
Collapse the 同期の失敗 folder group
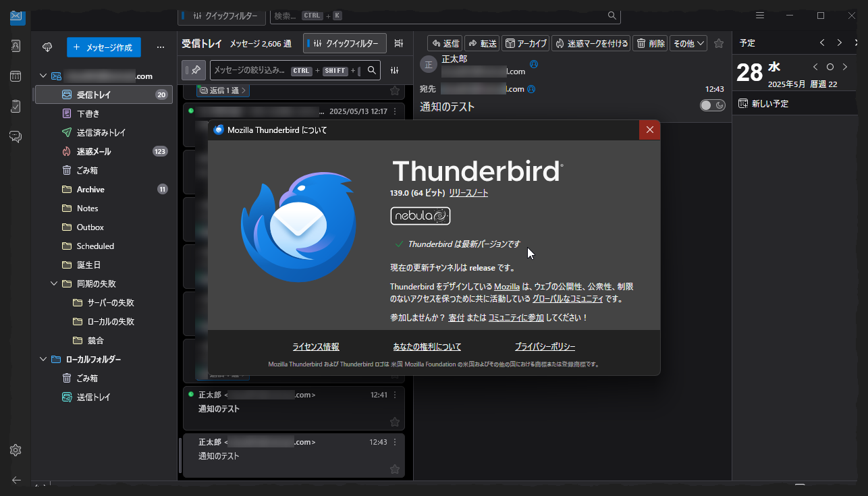[54, 283]
